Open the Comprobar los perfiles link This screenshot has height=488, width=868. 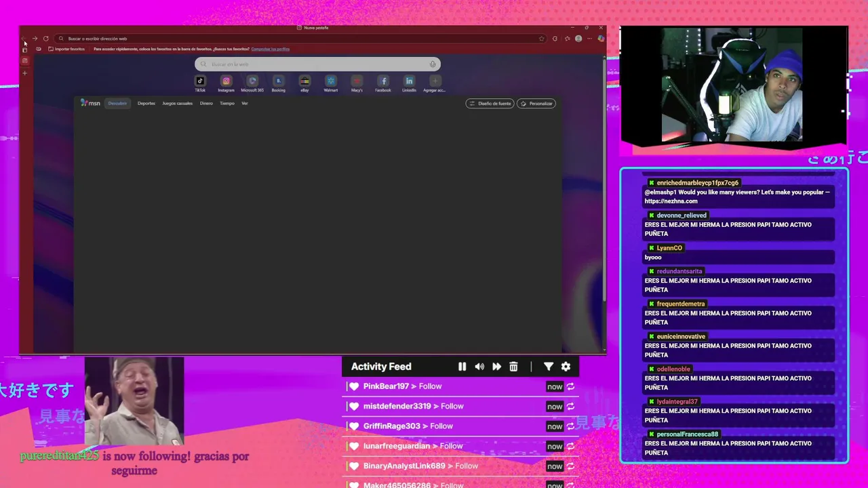271,49
